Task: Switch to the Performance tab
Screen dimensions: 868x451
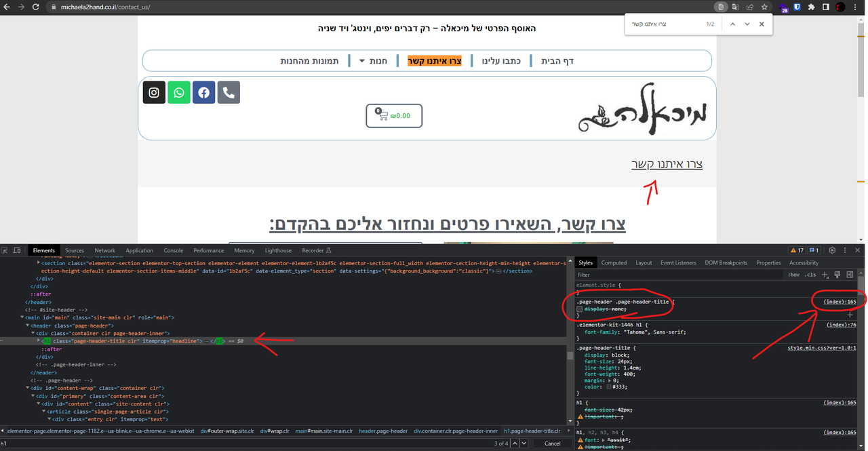Action: 208,250
